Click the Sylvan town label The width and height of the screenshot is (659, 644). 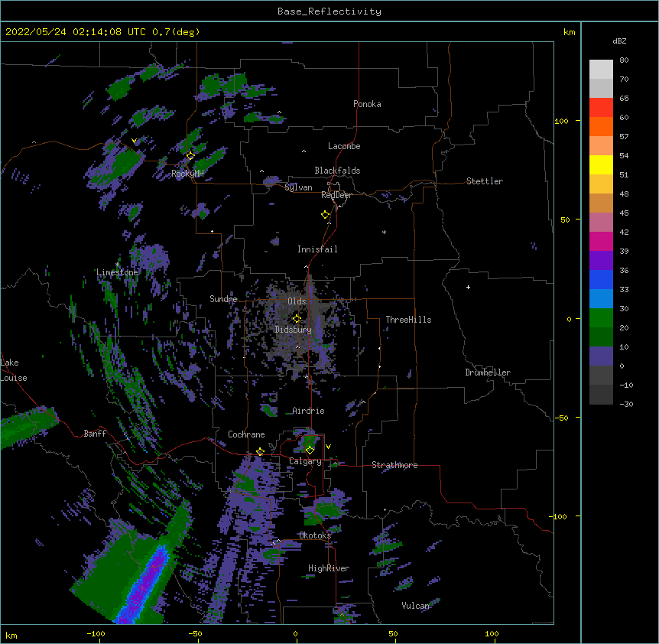pos(298,187)
